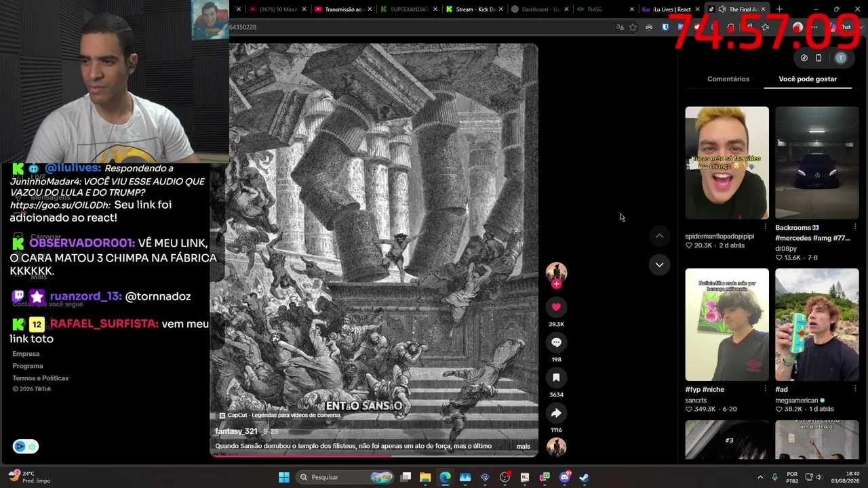The height and width of the screenshot is (488, 868).
Task: Save video with the bookmark icon
Action: pyautogui.click(x=556, y=378)
